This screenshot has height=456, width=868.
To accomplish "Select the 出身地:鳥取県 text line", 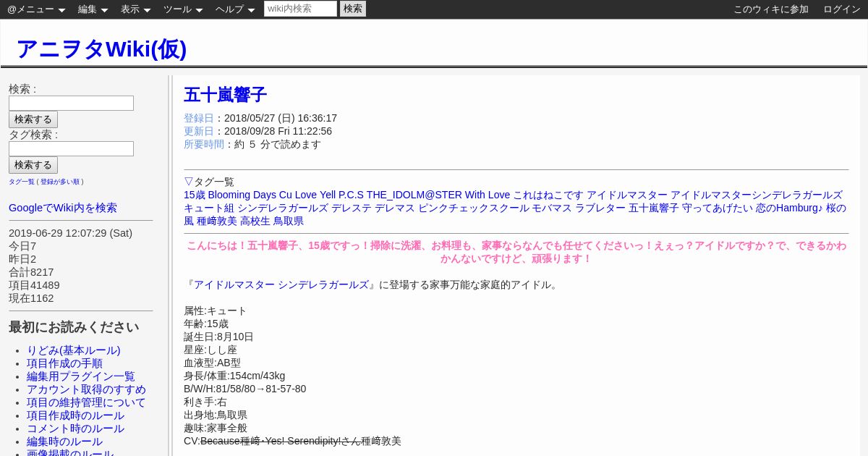I will pyautogui.click(x=216, y=415).
